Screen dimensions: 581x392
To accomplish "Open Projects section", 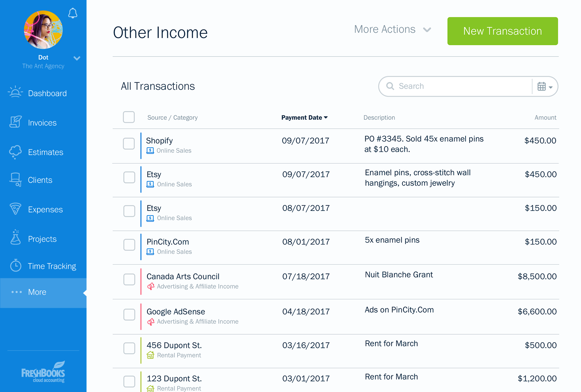I will coord(43,239).
